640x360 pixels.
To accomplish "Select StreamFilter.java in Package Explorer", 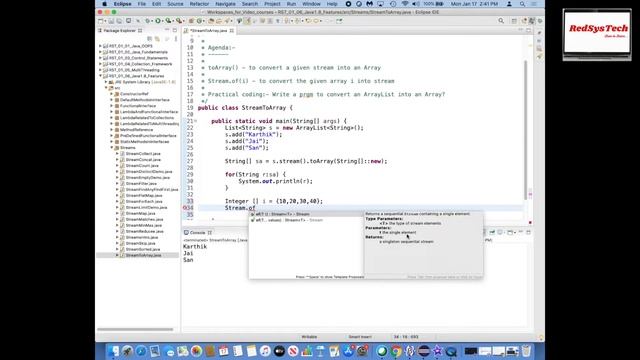I will [141, 184].
